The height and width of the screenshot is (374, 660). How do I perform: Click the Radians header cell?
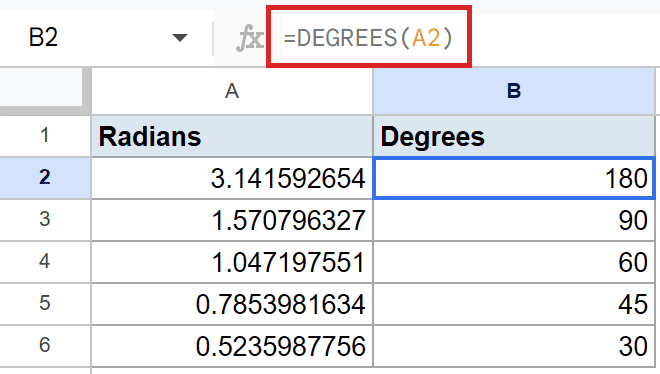(x=232, y=136)
